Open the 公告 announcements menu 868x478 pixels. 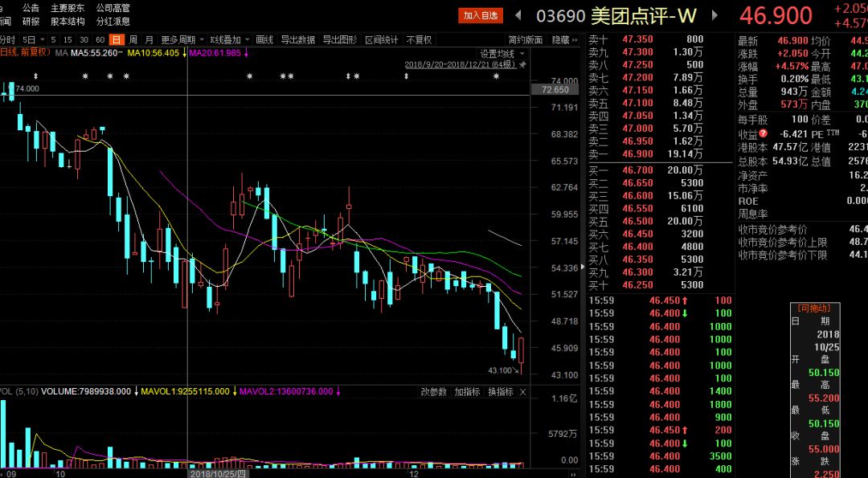click(x=31, y=8)
